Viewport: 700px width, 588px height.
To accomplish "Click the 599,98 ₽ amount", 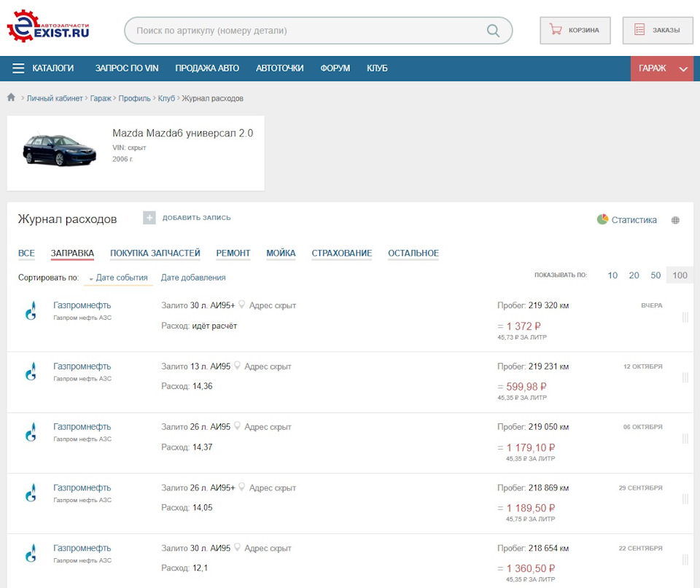I will pyautogui.click(x=526, y=386).
